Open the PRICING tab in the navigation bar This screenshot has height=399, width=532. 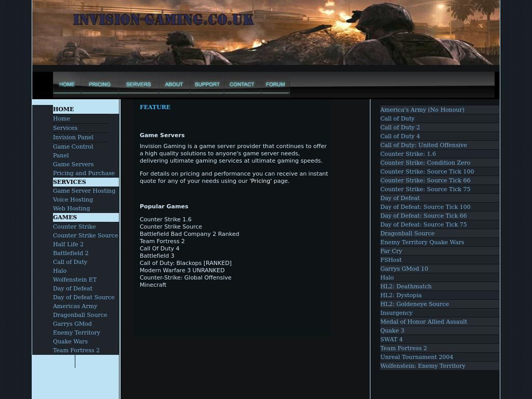tap(99, 84)
